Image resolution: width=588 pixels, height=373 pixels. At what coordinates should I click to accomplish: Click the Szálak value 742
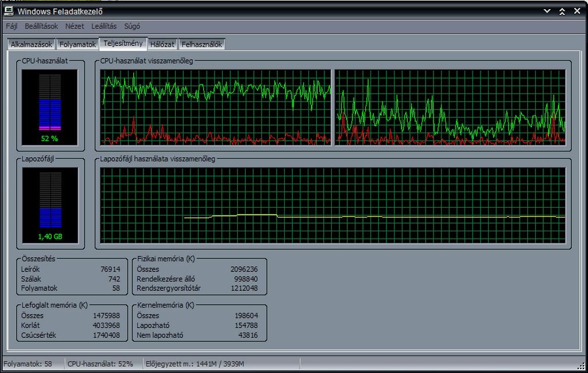coord(114,279)
